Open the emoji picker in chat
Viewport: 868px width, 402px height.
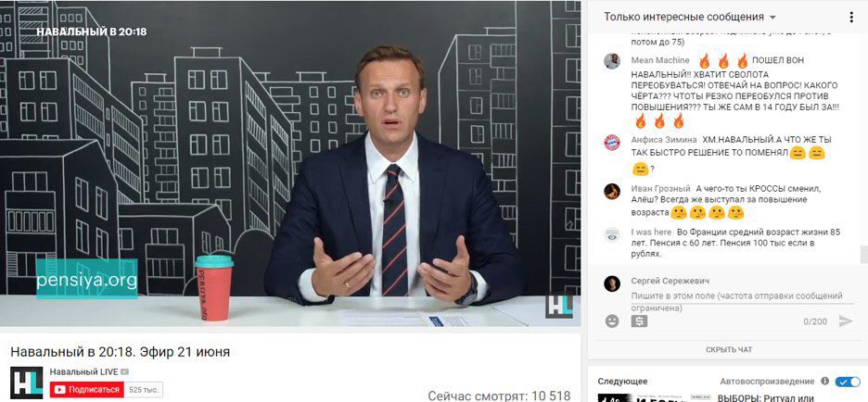point(612,320)
